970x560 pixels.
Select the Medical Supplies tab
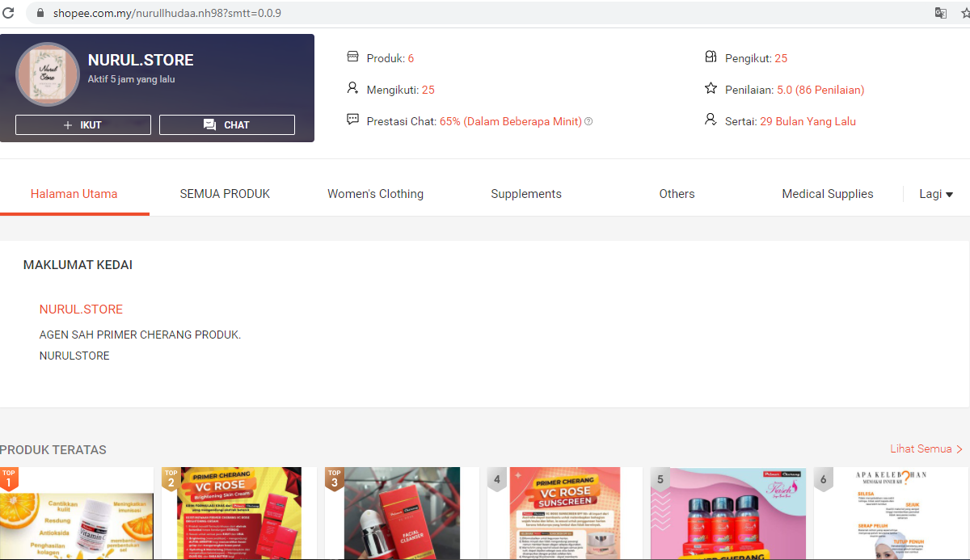[827, 194]
